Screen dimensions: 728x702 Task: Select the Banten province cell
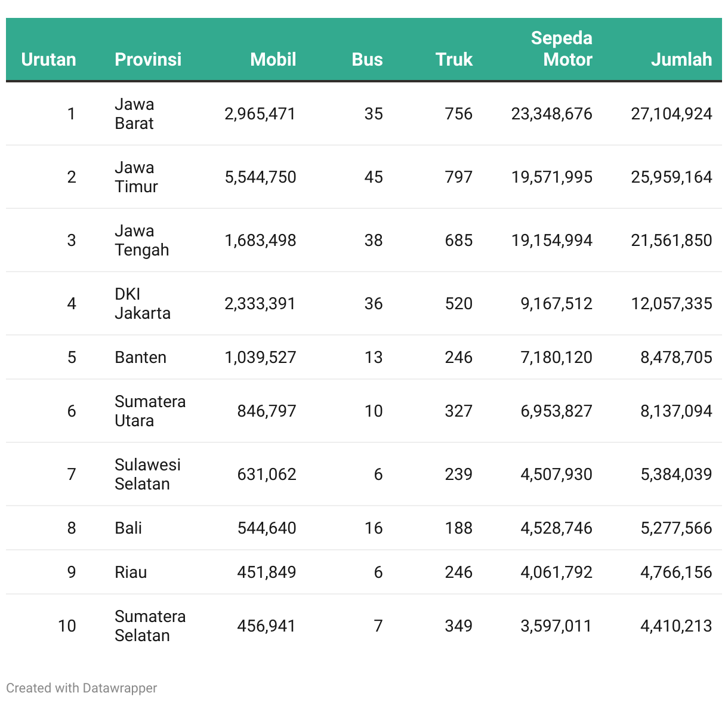point(140,358)
